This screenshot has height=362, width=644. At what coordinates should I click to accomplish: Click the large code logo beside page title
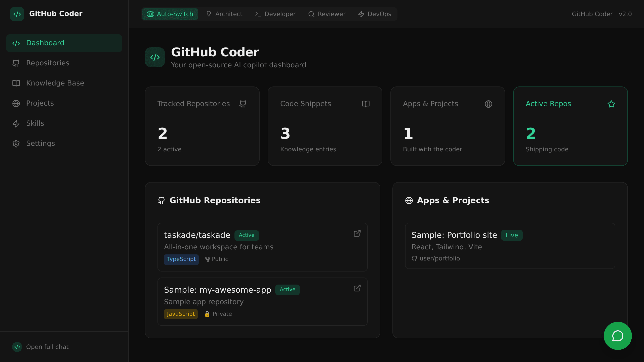155,57
